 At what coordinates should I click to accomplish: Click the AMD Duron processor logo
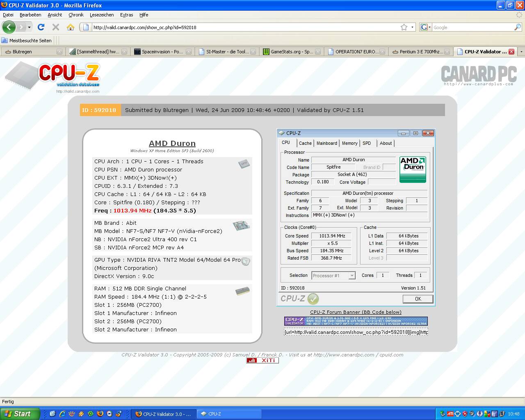click(413, 169)
